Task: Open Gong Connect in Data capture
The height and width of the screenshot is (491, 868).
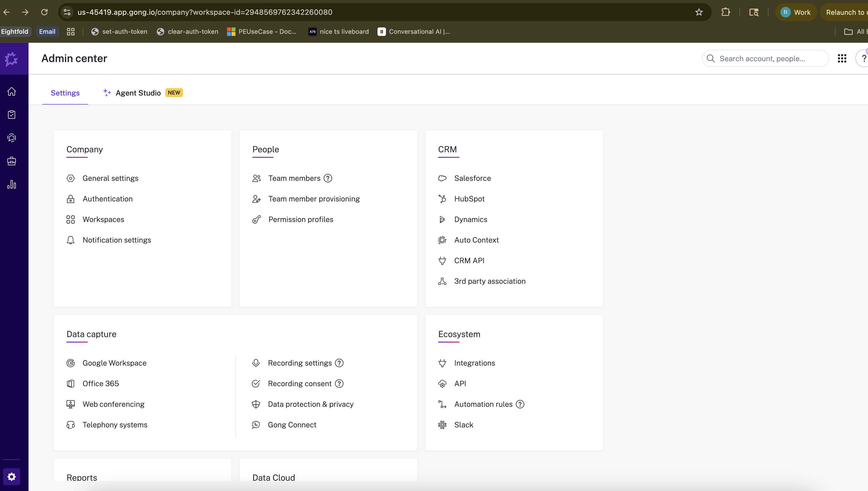Action: point(292,424)
